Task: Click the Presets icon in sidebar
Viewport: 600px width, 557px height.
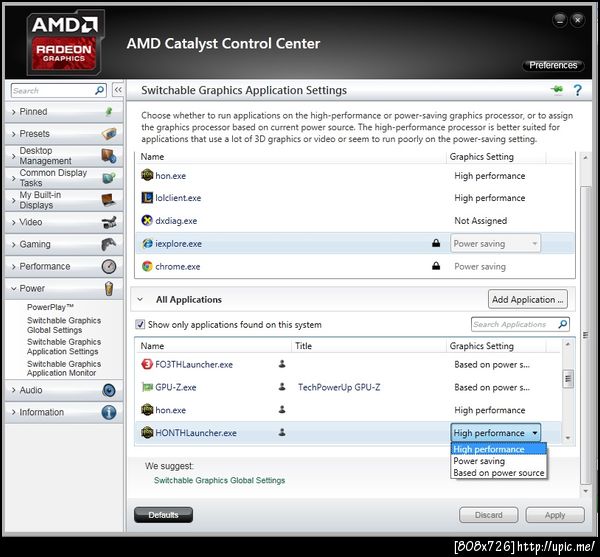Action: click(109, 134)
